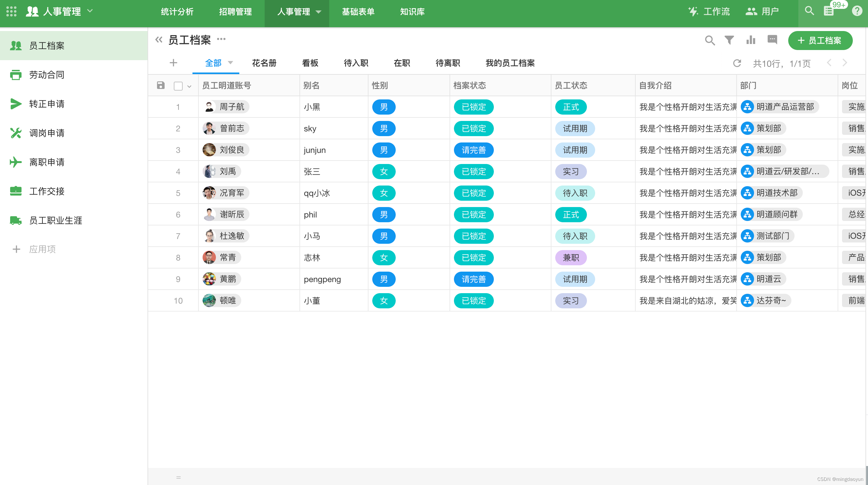Screen dimensions: 868x485
Task: Refresh the record list
Action: tap(738, 63)
